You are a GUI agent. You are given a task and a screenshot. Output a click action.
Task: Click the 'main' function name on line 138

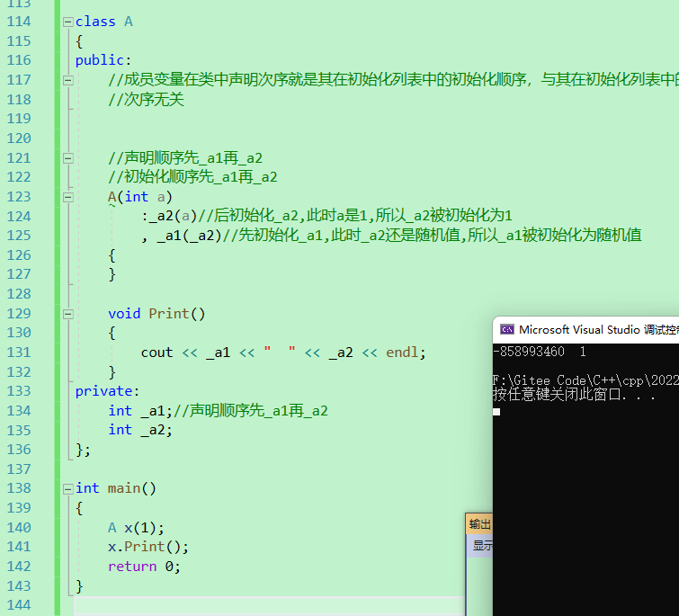pyautogui.click(x=124, y=488)
